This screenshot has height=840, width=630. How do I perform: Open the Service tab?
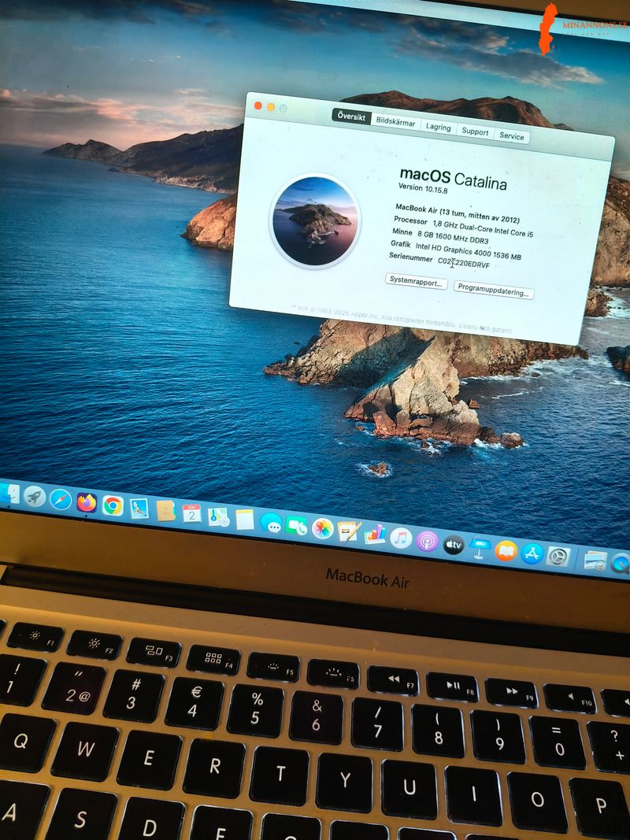512,136
